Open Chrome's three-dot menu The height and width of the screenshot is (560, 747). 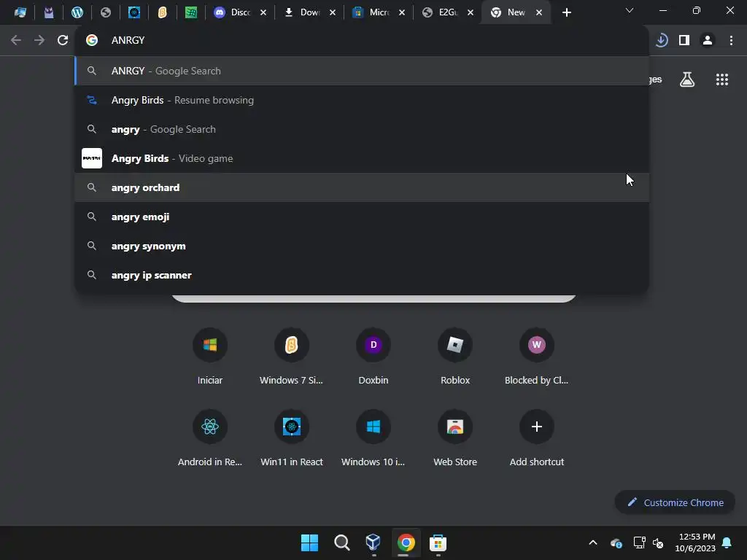click(x=731, y=41)
